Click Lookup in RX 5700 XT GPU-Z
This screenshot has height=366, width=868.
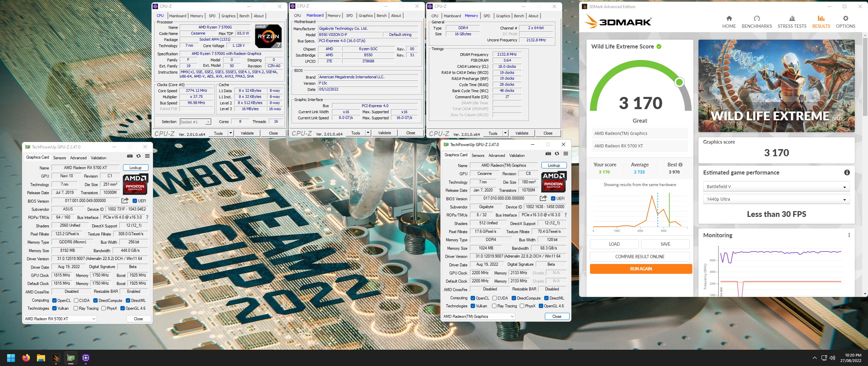click(135, 168)
